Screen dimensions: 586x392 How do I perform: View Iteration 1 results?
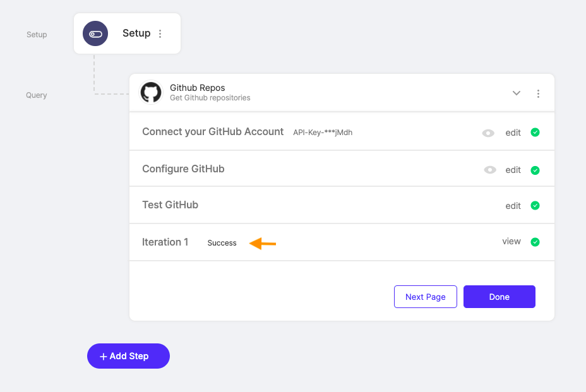(x=511, y=241)
